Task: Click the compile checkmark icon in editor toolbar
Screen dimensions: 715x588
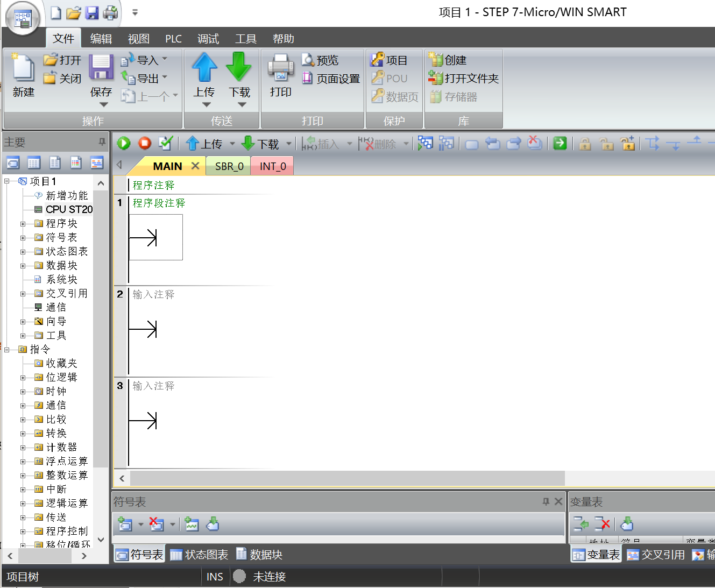Action: (x=165, y=143)
